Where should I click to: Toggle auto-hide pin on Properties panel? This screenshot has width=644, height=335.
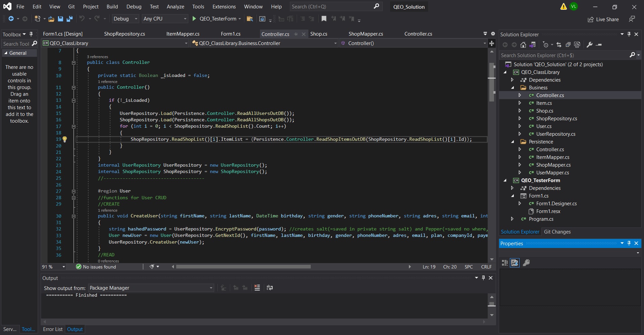coord(629,243)
